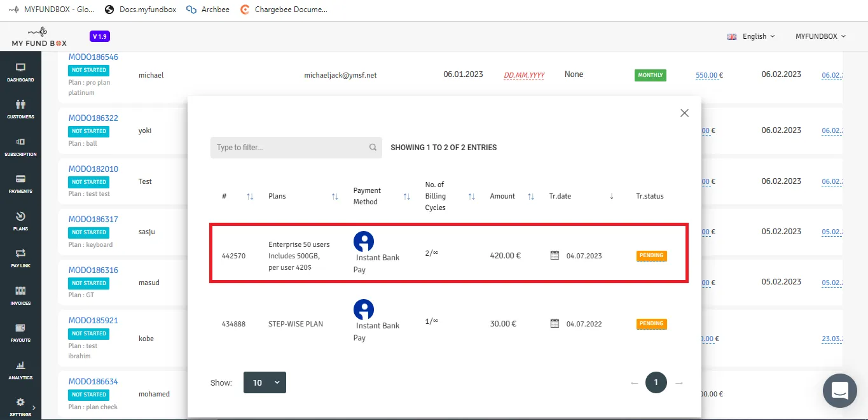The image size is (868, 420).
Task: Sort by Tr.date column
Action: (x=612, y=197)
